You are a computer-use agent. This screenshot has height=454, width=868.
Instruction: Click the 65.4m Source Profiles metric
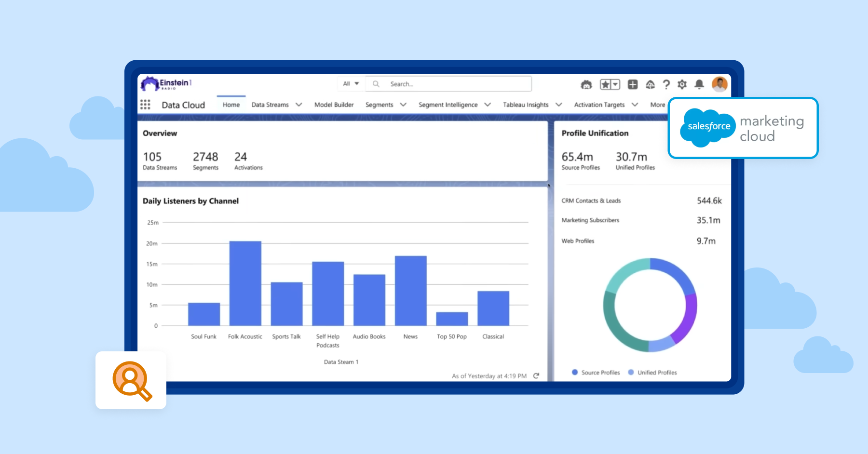point(581,161)
